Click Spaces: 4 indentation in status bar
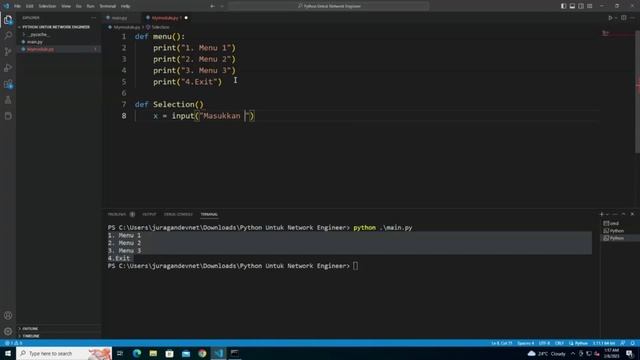 pyautogui.click(x=526, y=343)
